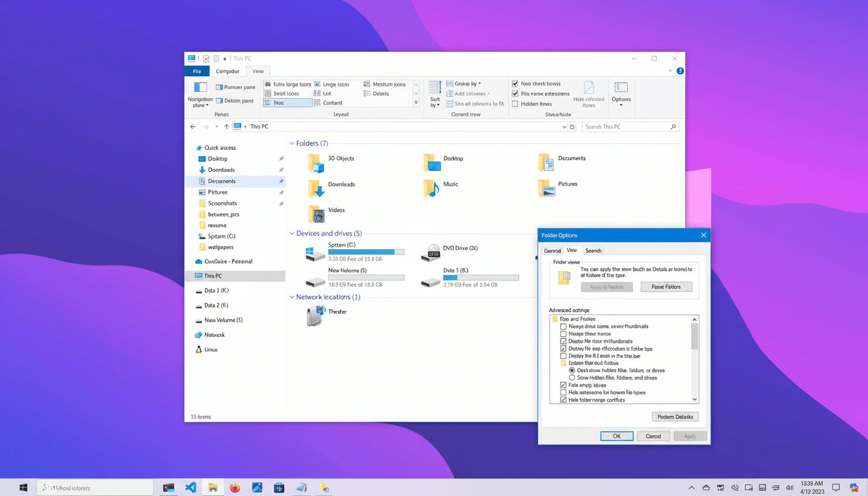Screen dimensions: 868x496
Task: Select Large icons layout view
Action: [336, 84]
